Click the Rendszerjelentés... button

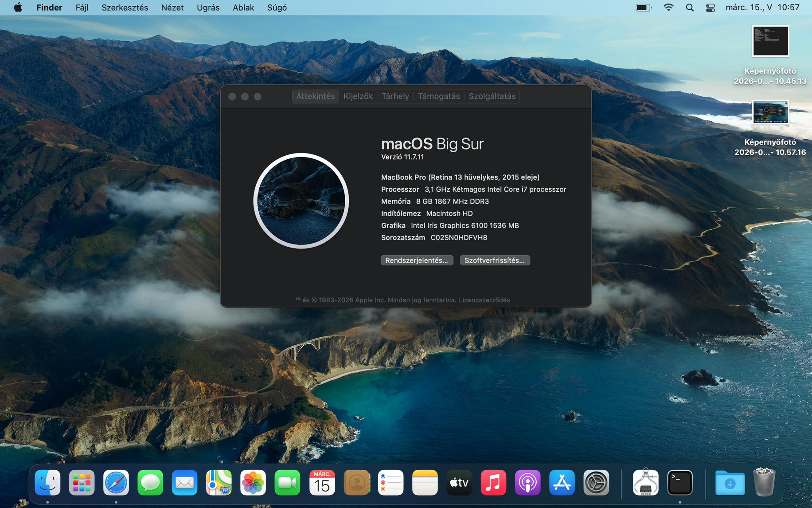(x=417, y=260)
